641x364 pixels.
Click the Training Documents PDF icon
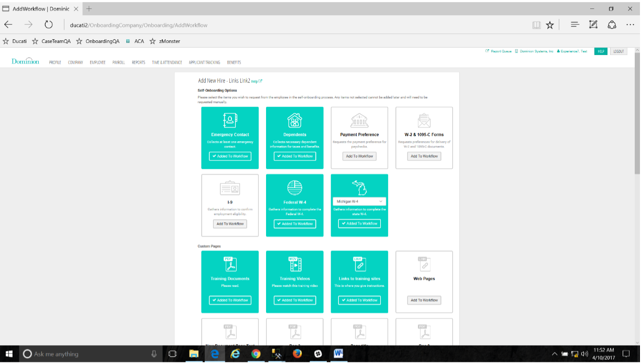pyautogui.click(x=230, y=264)
